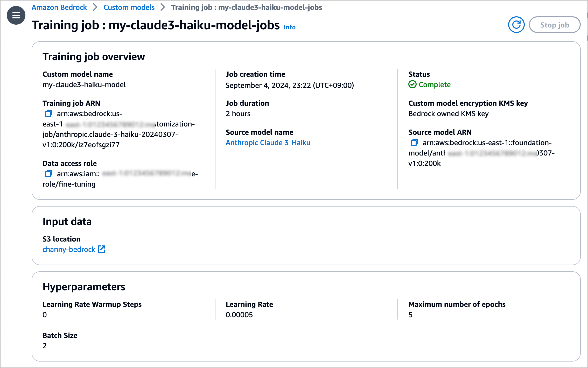Viewport: 588px width, 368px height.
Task: Click the Stop job button
Action: coord(554,25)
